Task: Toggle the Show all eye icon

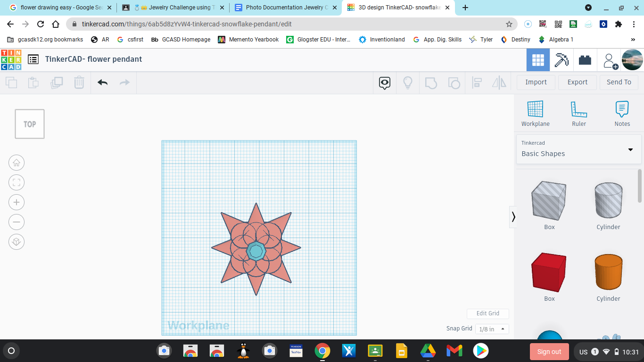Action: (385, 83)
